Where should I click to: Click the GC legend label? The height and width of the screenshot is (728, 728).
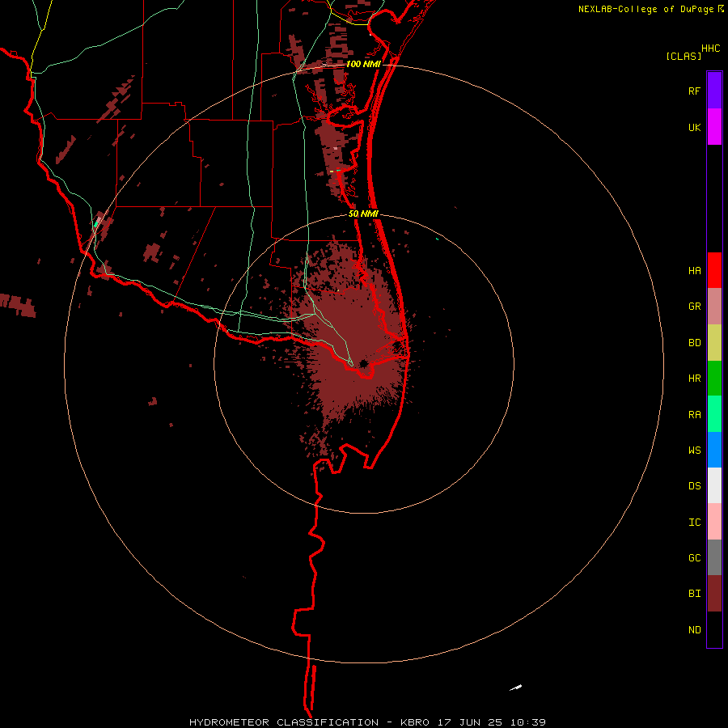coord(694,558)
